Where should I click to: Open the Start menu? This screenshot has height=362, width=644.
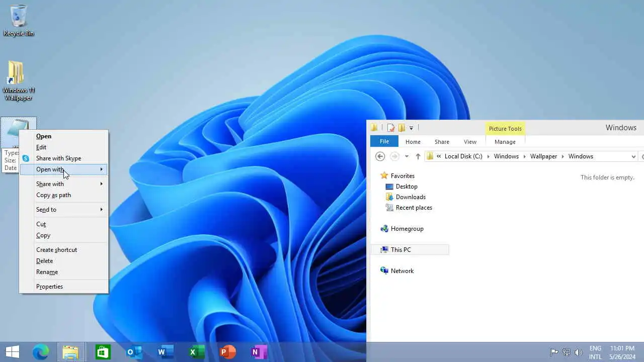click(12, 352)
